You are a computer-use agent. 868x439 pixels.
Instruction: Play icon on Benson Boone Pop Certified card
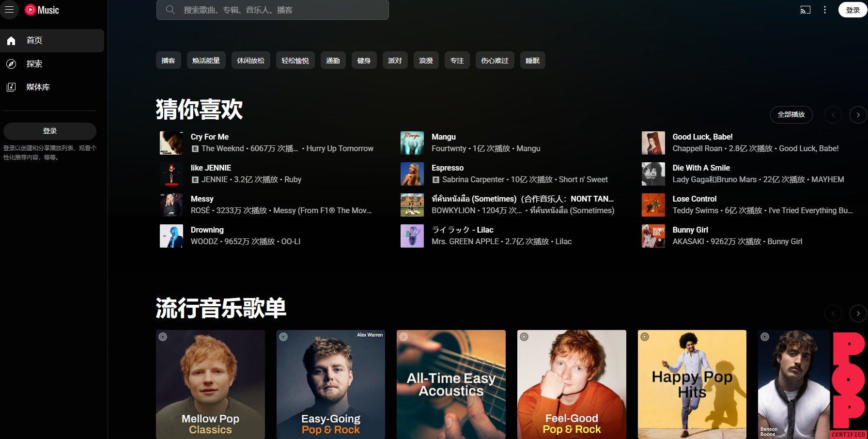765,337
